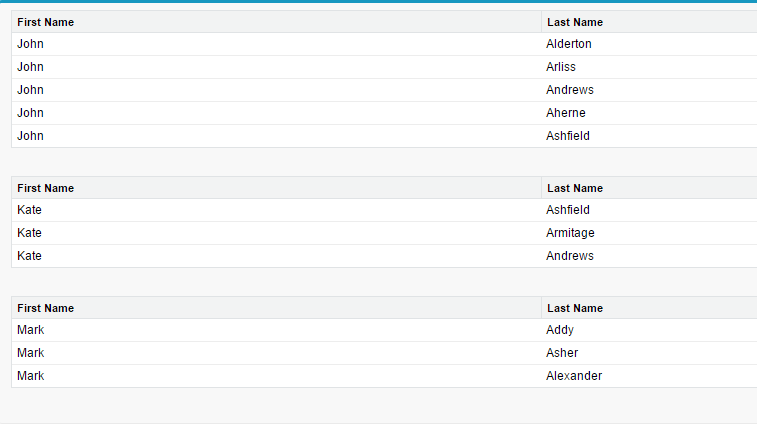This screenshot has height=426, width=757.
Task: Select John Andrews' last name cell
Action: [649, 90]
